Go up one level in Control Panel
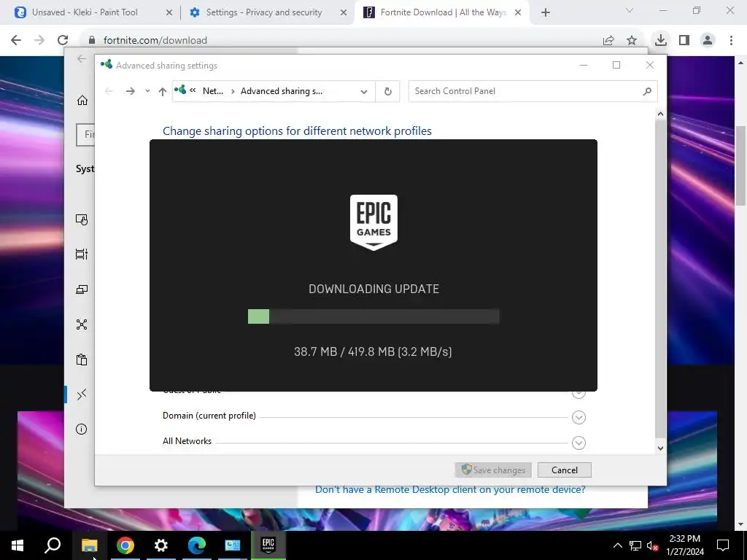The image size is (747, 560). pyautogui.click(x=163, y=91)
